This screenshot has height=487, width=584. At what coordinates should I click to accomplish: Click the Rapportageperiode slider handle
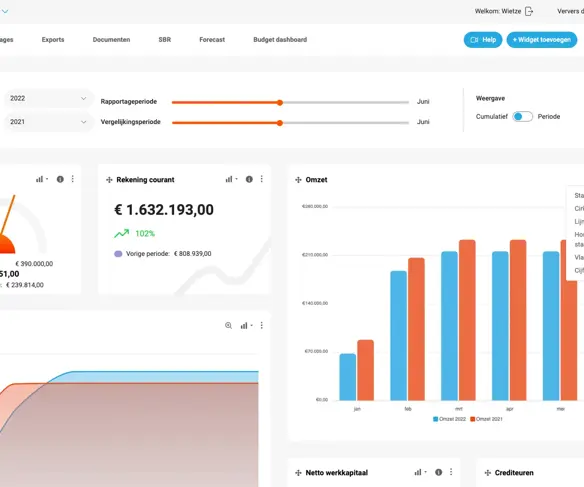[280, 102]
